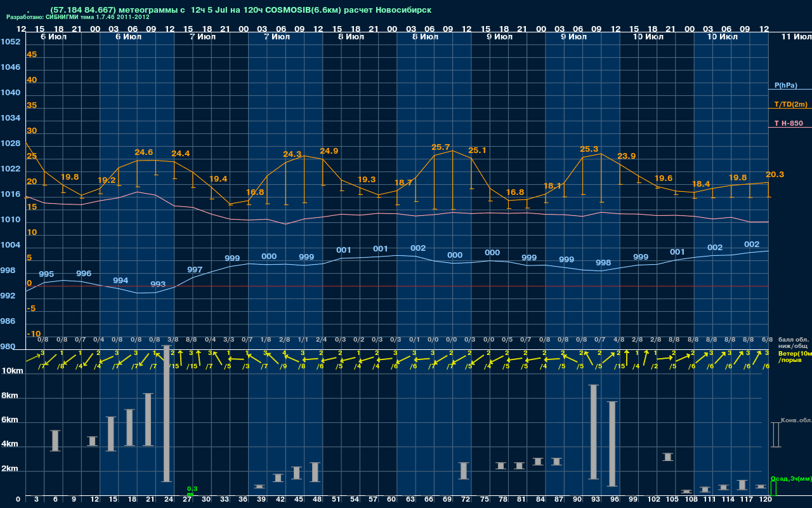Image resolution: width=812 pixels, height=508 pixels.
Task: Click the green precipitation bar at hour 27
Action: click(x=189, y=494)
